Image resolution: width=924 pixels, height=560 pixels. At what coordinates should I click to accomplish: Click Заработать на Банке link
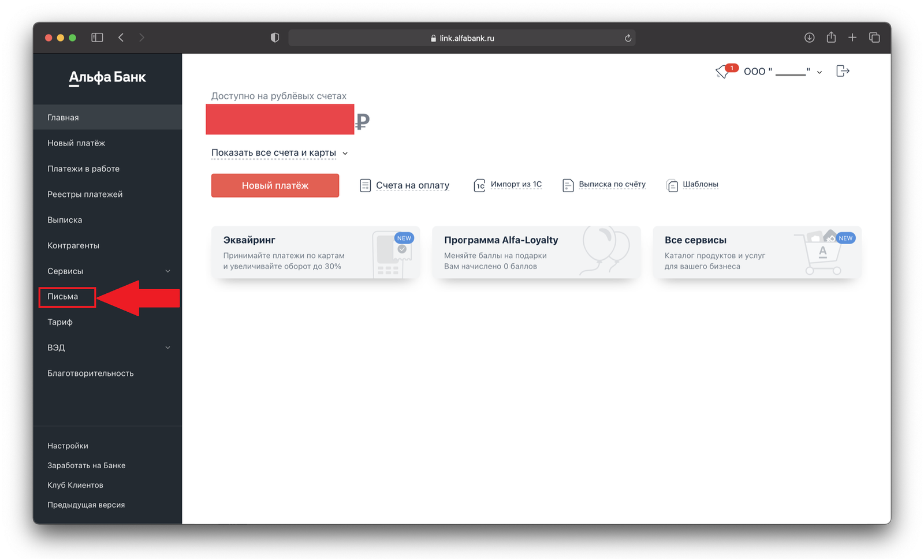coord(86,465)
